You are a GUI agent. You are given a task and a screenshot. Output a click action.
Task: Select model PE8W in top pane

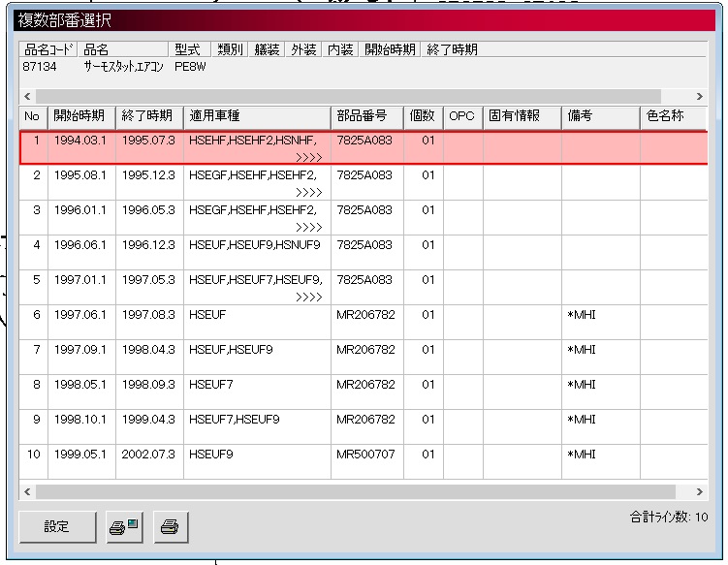click(190, 67)
